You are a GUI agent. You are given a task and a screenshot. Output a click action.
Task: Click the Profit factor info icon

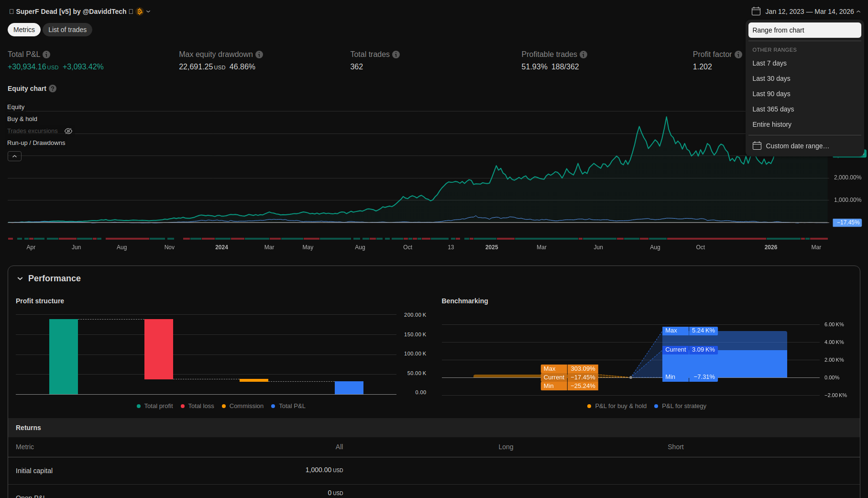738,55
